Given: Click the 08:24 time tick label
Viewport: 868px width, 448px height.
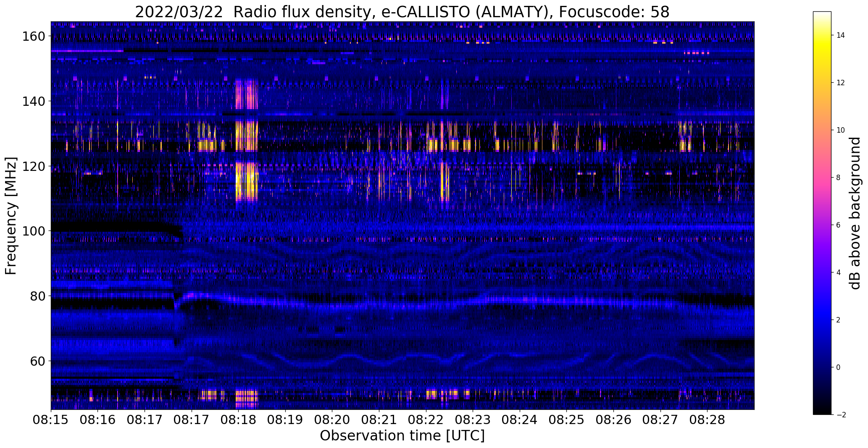Looking at the screenshot, I should (520, 420).
